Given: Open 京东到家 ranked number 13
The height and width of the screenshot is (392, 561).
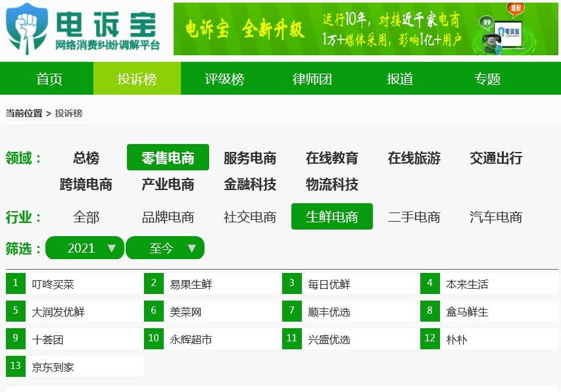Looking at the screenshot, I should pos(75,366).
